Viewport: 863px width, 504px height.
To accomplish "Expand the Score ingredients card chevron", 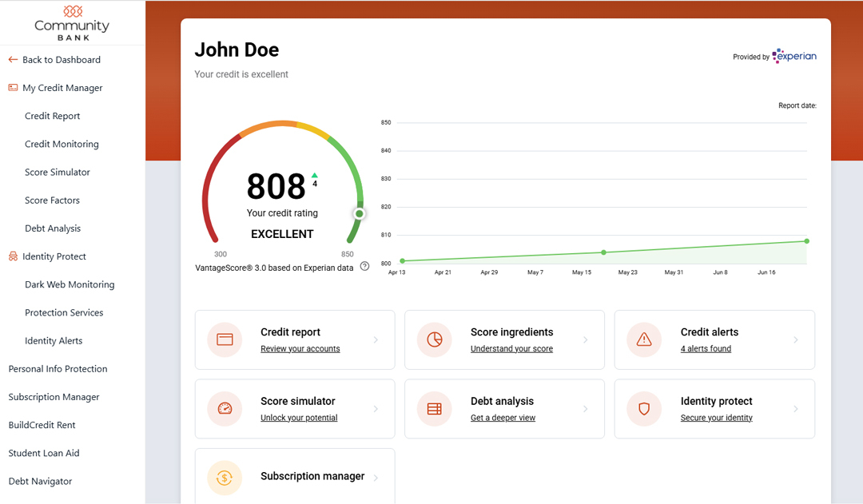I will 586,340.
